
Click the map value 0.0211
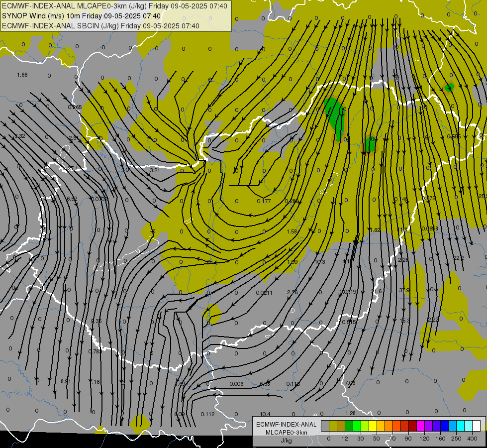(x=264, y=293)
